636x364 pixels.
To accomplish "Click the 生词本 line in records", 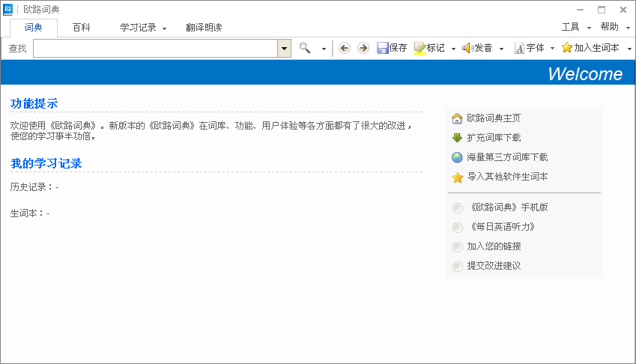I will (30, 213).
